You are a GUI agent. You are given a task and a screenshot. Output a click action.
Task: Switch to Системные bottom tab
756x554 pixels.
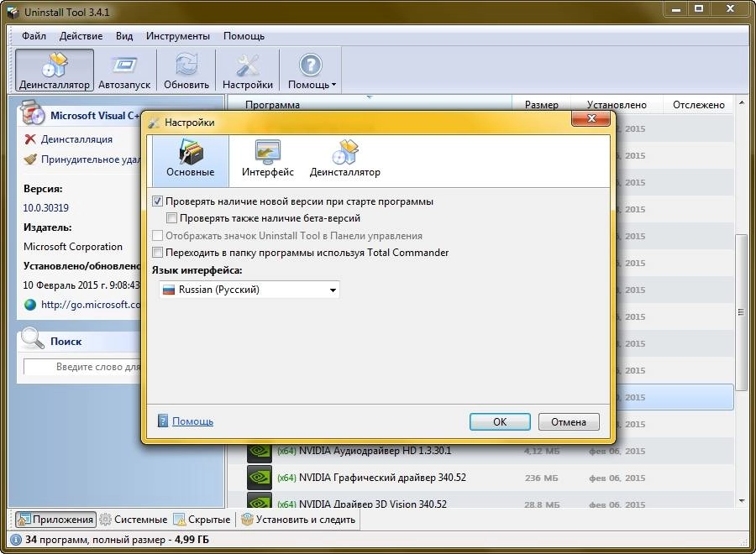(x=134, y=520)
